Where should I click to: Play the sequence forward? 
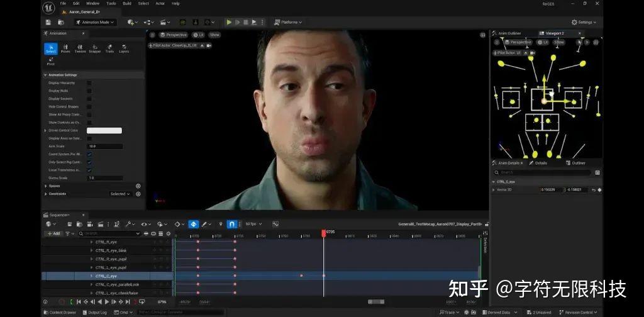[107, 302]
